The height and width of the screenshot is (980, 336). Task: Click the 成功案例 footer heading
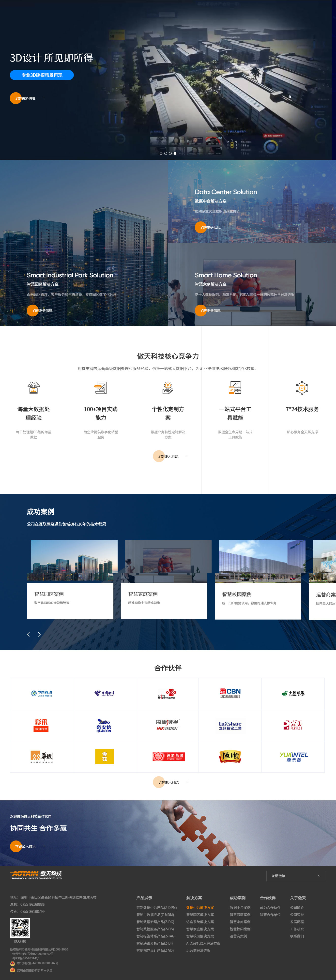click(237, 898)
